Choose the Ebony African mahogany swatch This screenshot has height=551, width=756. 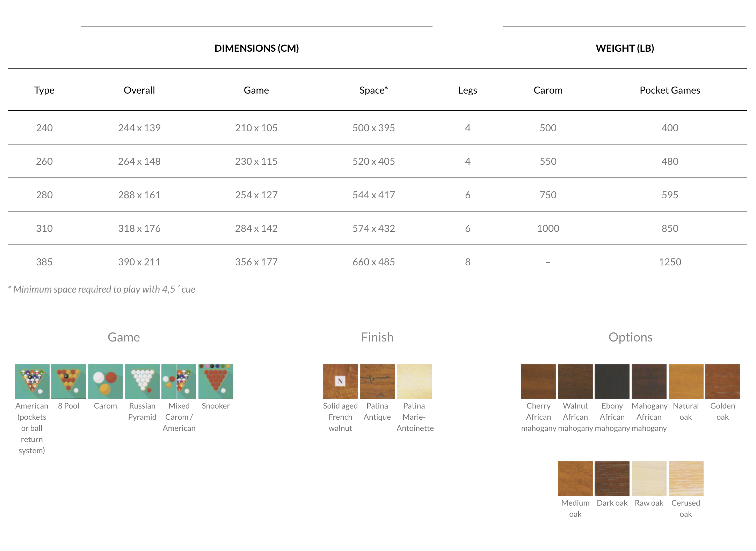click(x=612, y=381)
